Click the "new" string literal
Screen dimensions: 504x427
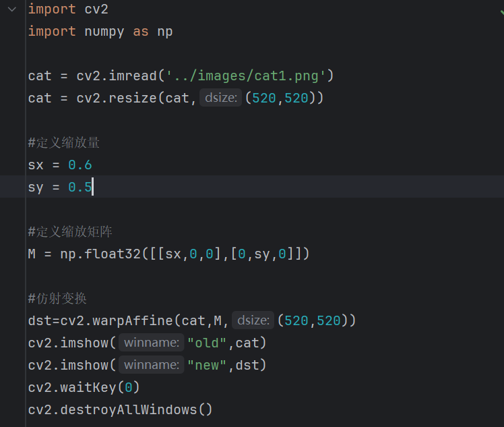(x=207, y=365)
